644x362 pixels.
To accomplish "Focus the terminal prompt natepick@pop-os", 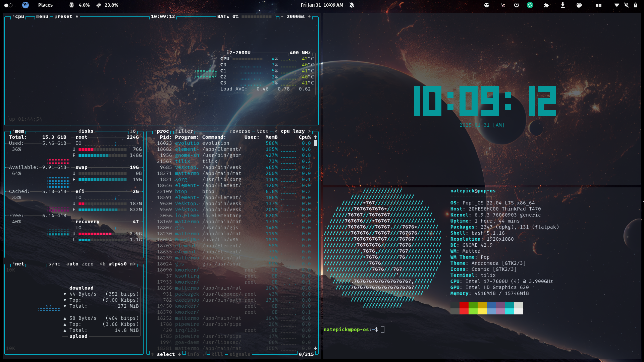I will click(x=351, y=329).
